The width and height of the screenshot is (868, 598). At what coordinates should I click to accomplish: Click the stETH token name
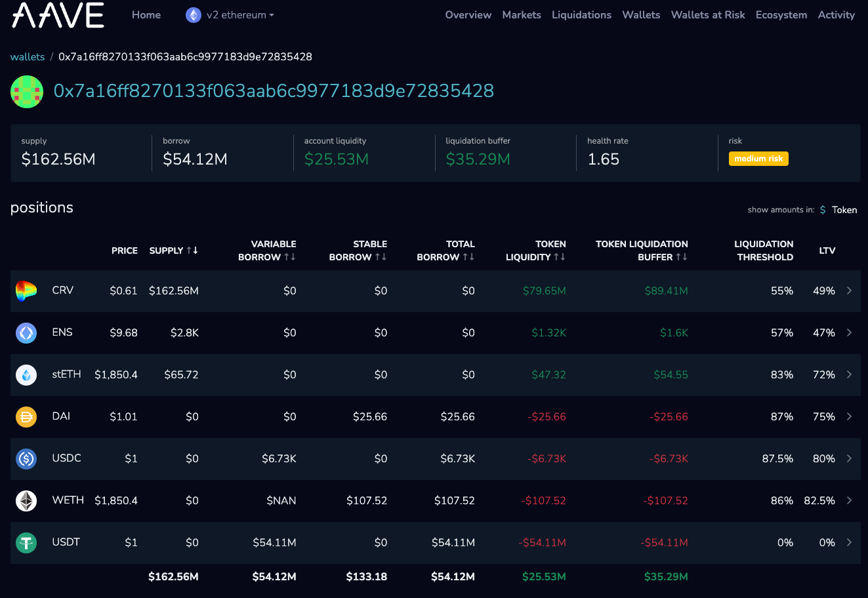[x=66, y=374]
